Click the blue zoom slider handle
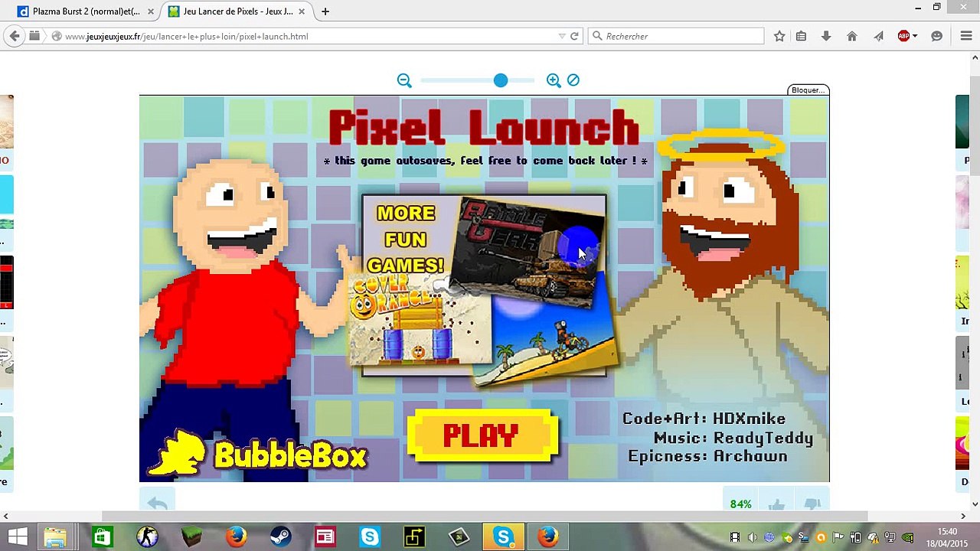Screen dimensions: 980x551 [x=501, y=80]
